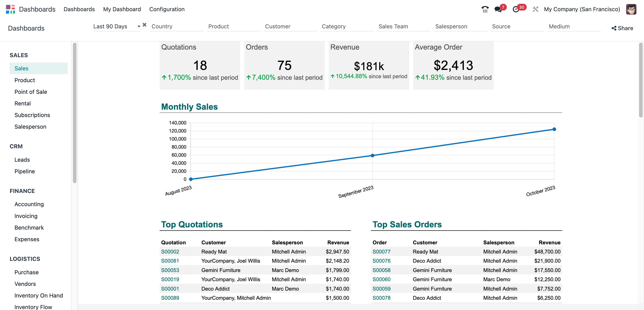Clear the Last 90 Days filter
This screenshot has height=310, width=644.
pyautogui.click(x=144, y=25)
